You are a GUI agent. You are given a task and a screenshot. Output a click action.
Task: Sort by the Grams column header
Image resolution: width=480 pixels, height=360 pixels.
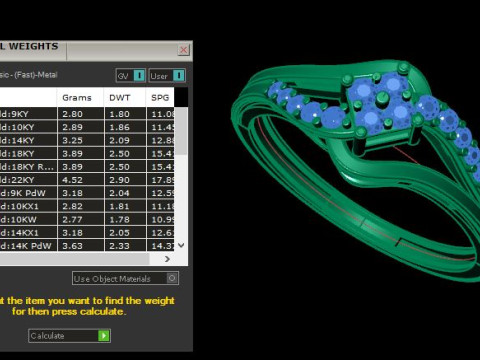point(80,98)
